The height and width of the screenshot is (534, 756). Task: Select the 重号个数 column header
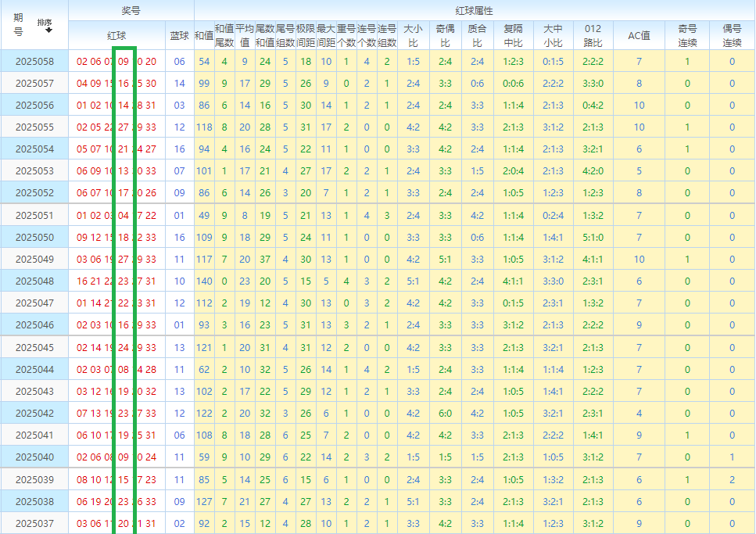coord(346,35)
